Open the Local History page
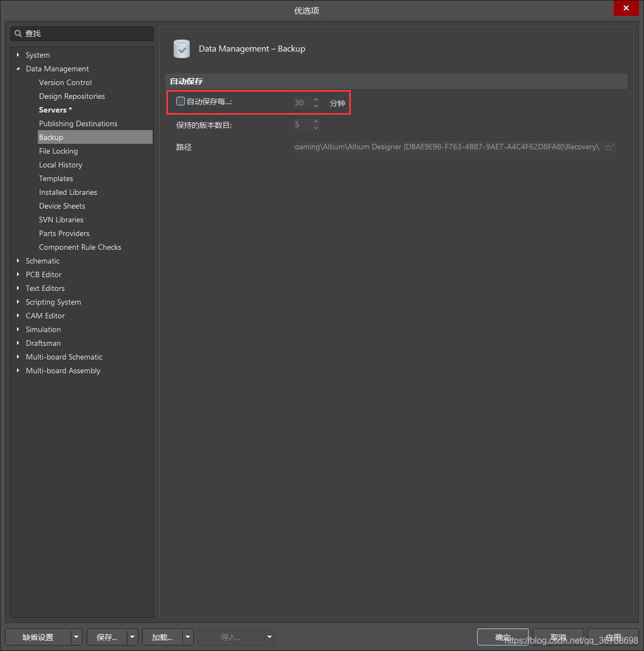Viewport: 644px width, 651px height. pos(60,165)
